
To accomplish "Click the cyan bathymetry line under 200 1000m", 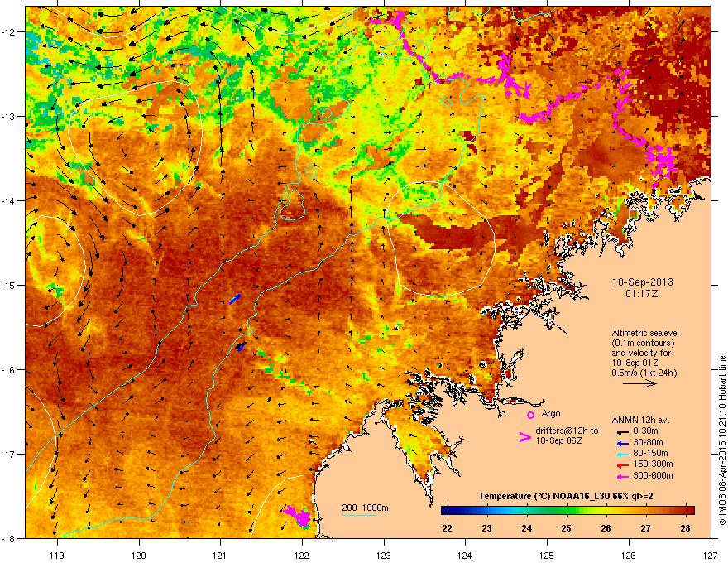I will 359,515.
